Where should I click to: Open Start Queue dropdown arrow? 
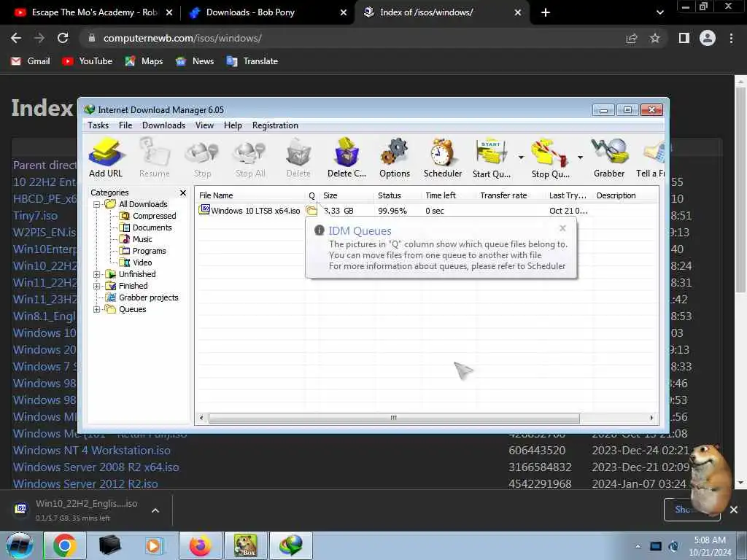click(521, 157)
